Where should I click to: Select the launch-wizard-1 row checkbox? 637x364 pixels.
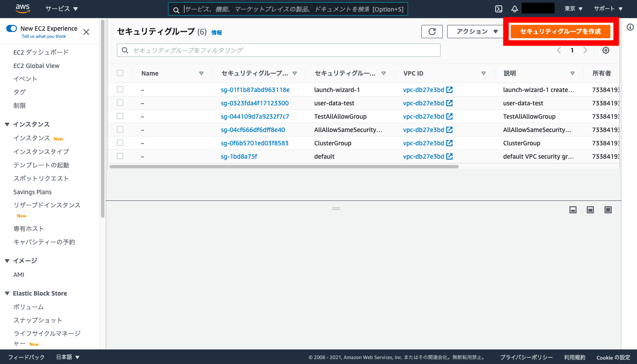click(x=120, y=89)
